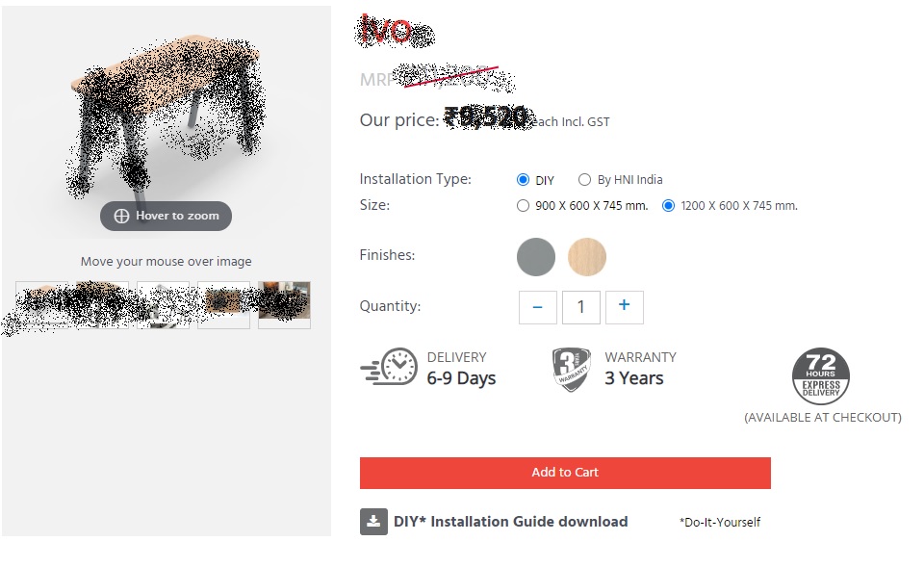Click the 3-year warranty shield icon
This screenshot has width=924, height=567.
(572, 369)
